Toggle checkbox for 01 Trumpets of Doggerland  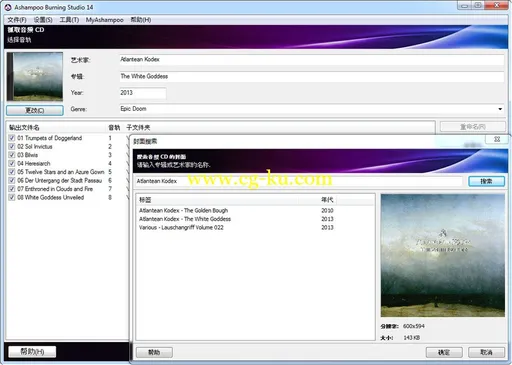(x=12, y=138)
